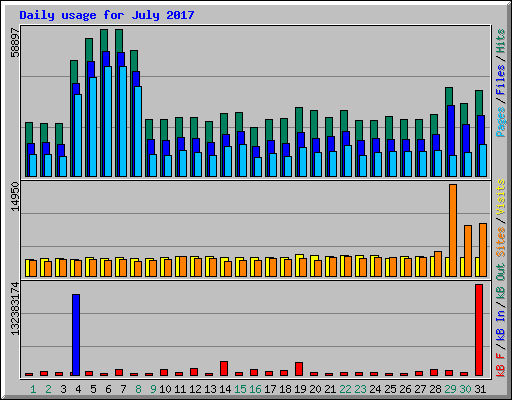The image size is (512, 400).
Task: Click day 6 on the x-axis
Action: click(108, 389)
